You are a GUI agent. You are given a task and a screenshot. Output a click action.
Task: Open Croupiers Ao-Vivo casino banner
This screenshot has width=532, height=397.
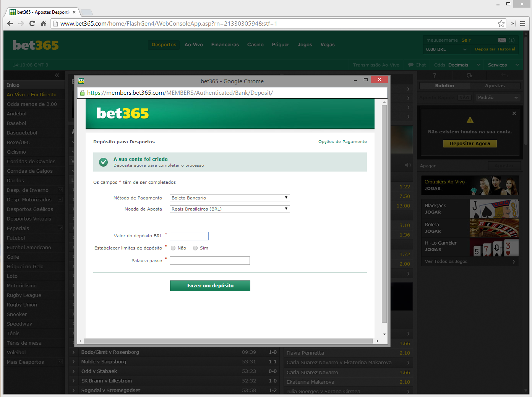pos(470,185)
